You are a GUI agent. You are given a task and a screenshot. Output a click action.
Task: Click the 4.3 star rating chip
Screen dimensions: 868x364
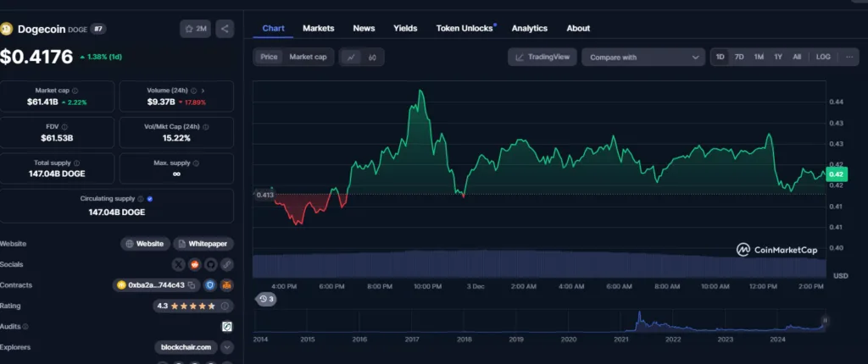click(193, 306)
